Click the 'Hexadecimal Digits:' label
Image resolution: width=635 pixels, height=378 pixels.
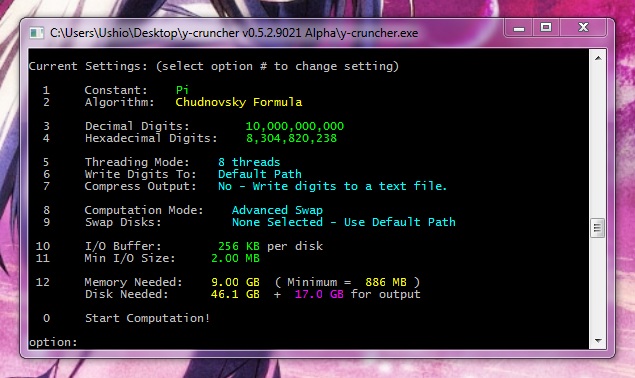pos(151,138)
